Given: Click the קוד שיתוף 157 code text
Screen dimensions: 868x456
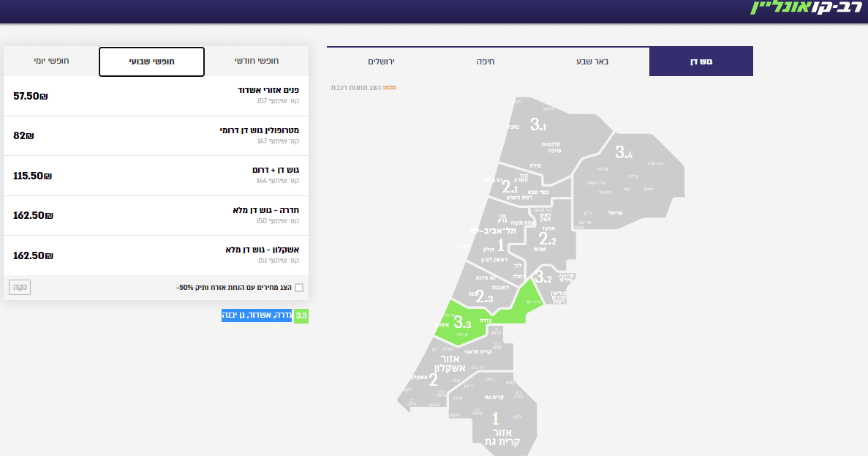Looking at the screenshot, I should 278,102.
